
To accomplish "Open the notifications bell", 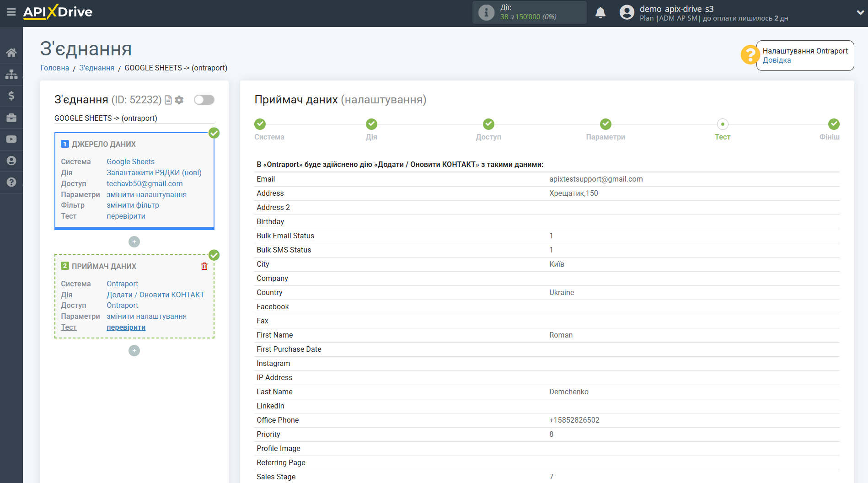I will pos(600,13).
